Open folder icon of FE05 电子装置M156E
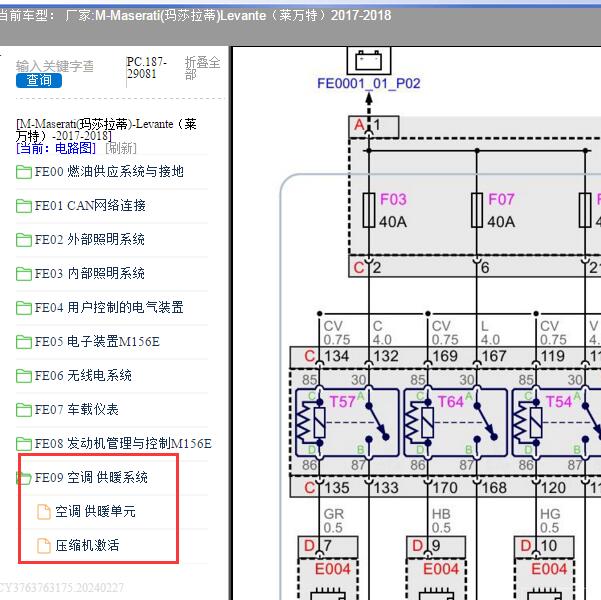Image resolution: width=601 pixels, height=600 pixels. point(24,342)
